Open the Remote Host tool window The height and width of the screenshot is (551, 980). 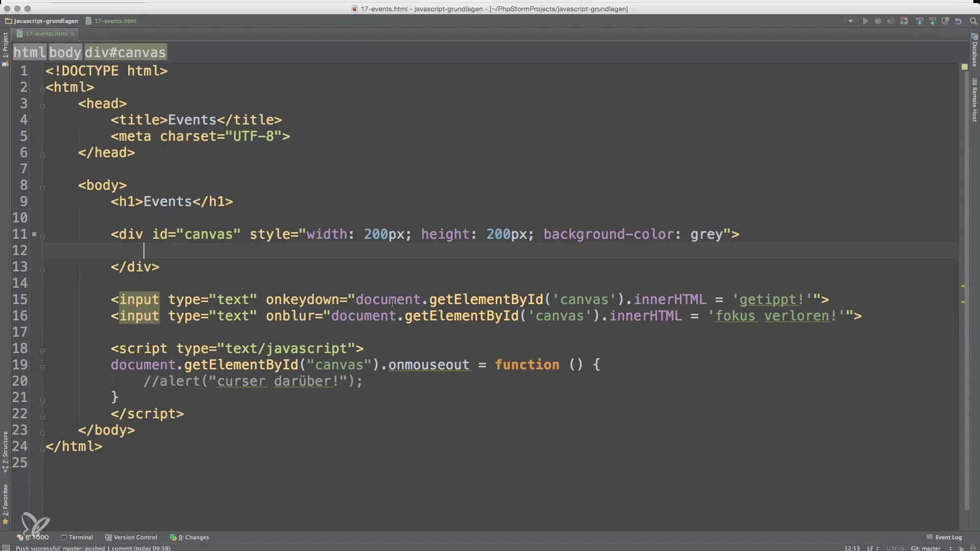pos(974,101)
